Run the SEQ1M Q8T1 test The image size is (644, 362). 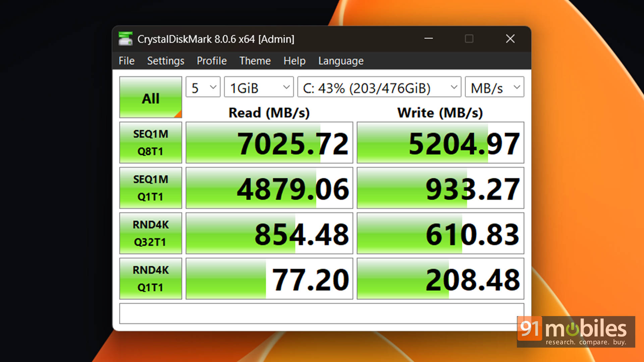151,142
